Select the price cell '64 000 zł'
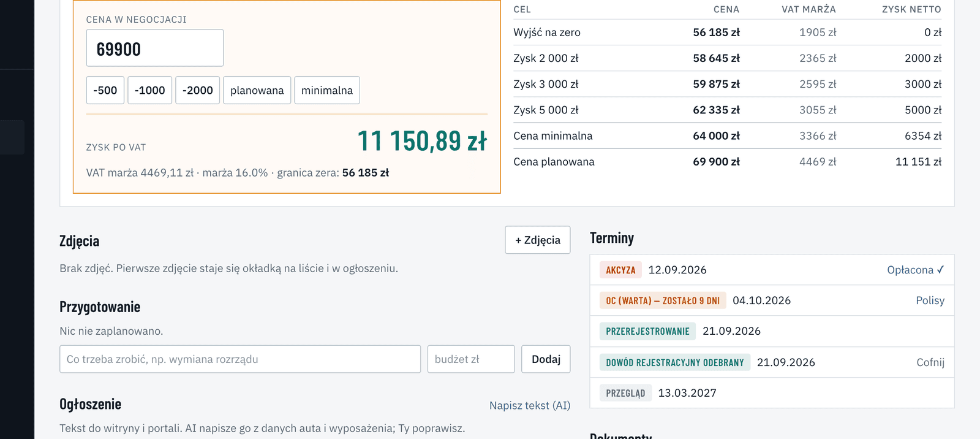This screenshot has width=980, height=439. coord(716,136)
